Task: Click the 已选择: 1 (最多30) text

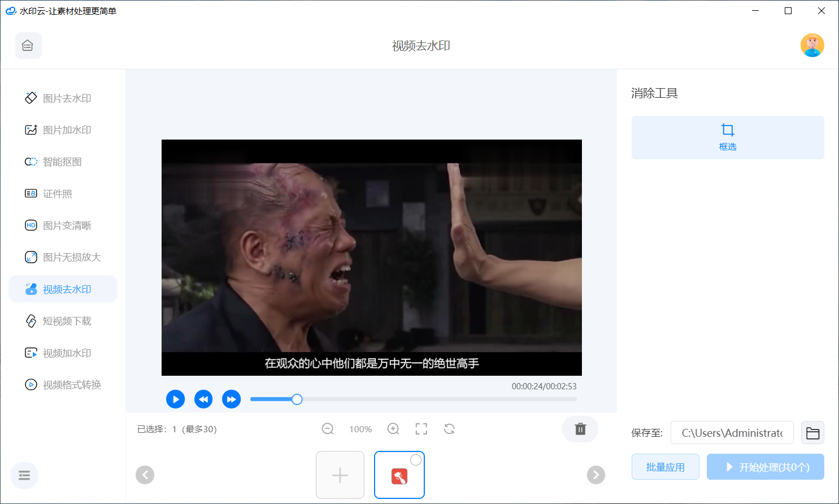Action: pos(177,429)
